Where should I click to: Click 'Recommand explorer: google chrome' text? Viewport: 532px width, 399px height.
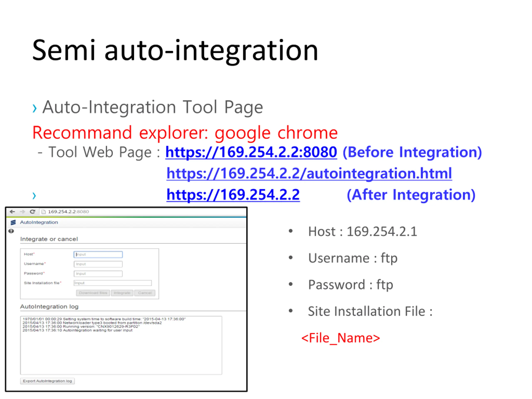coord(185,133)
